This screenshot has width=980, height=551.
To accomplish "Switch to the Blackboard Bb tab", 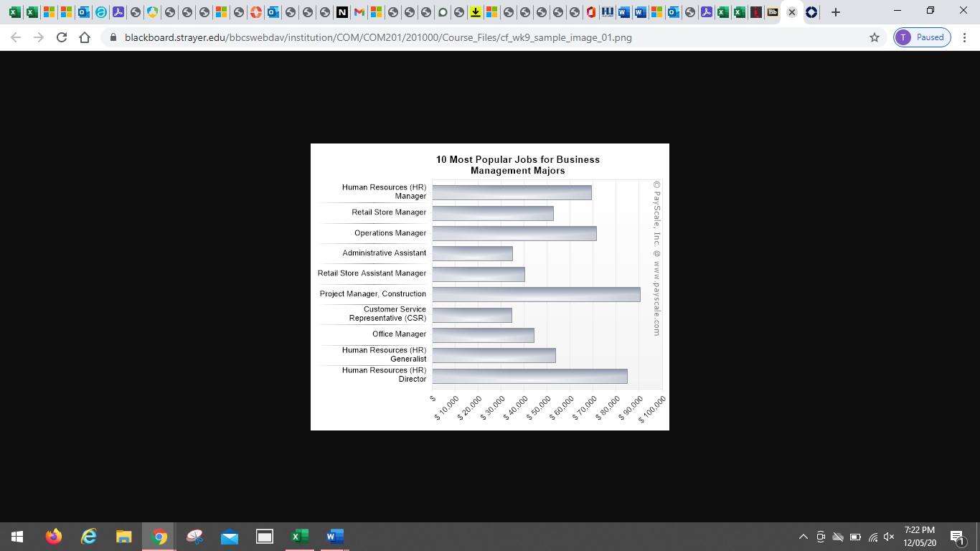I will [x=772, y=12].
